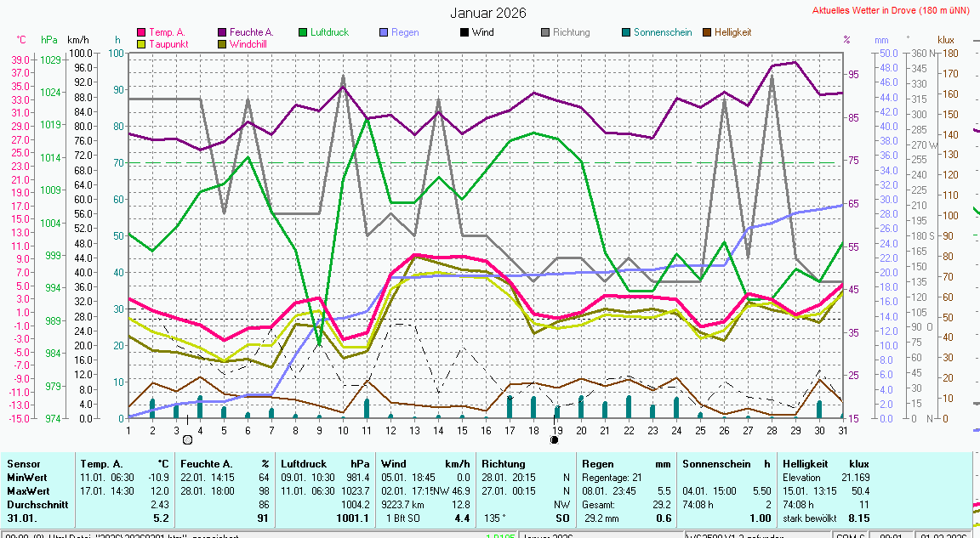The image size is (980, 538).
Task: Select the yellow Taupunkt legend marker
Action: point(142,43)
